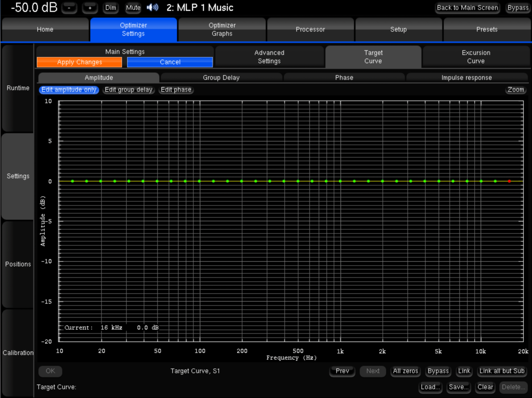Switch to the Phase graph tab

pyautogui.click(x=344, y=77)
